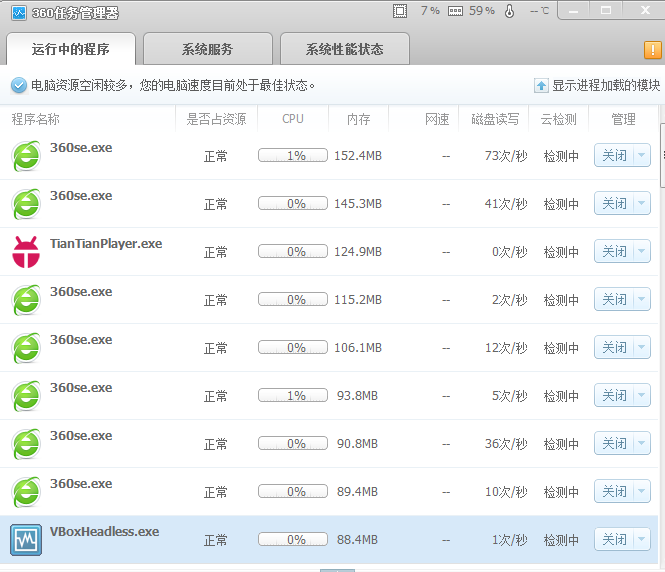Click the VBoxHeadless.exe process name
Image resolution: width=665 pixels, height=572 pixels.
[104, 532]
